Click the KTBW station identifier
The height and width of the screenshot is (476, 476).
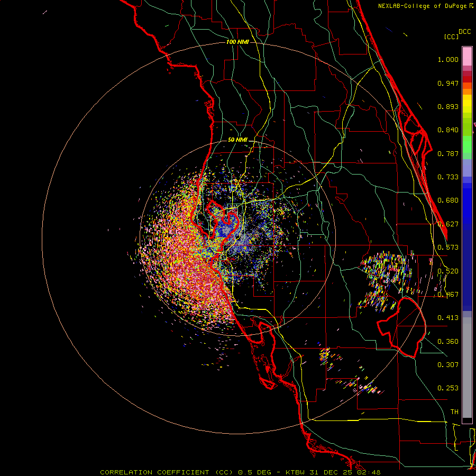[x=296, y=472]
